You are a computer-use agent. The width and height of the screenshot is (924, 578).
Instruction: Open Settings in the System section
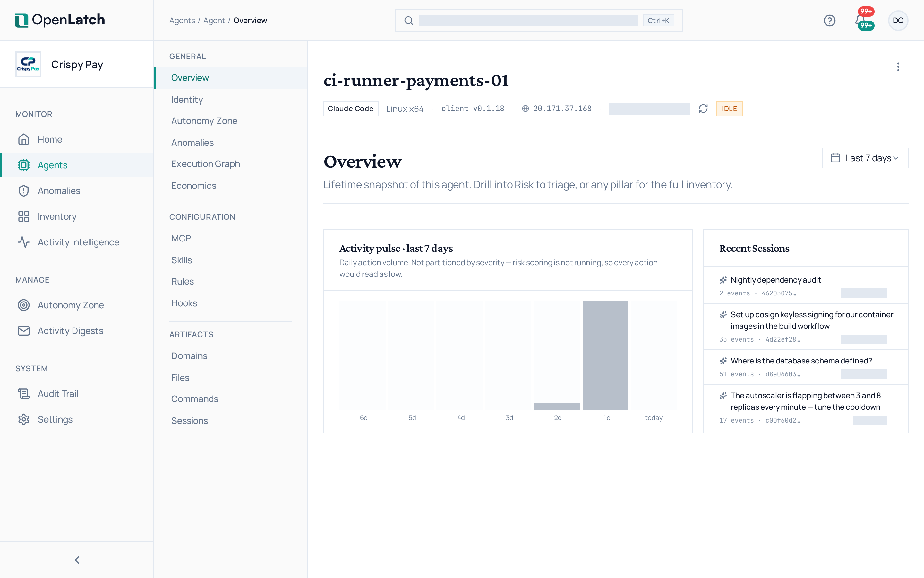77,419
